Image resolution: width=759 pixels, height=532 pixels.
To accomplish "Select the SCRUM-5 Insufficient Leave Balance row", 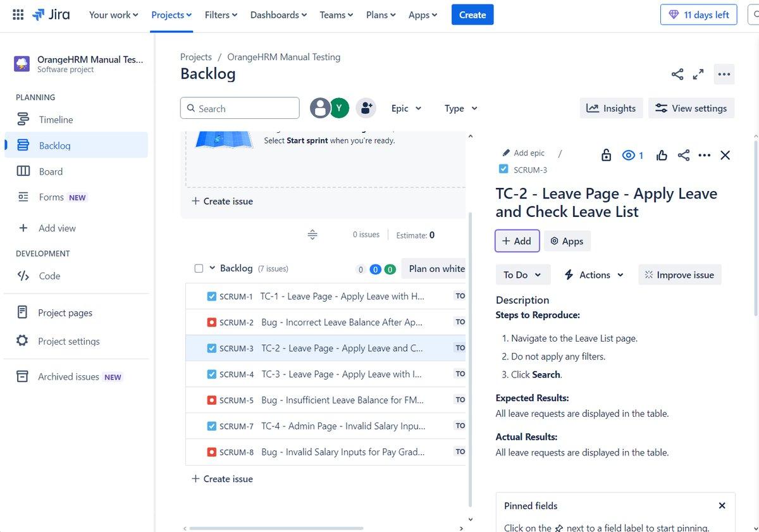I will tap(326, 400).
